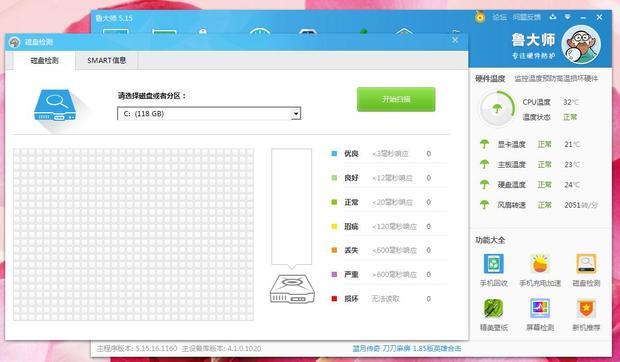The image size is (620, 362).
Task: Open the 手机充电加速 charging boost icon
Action: (540, 264)
